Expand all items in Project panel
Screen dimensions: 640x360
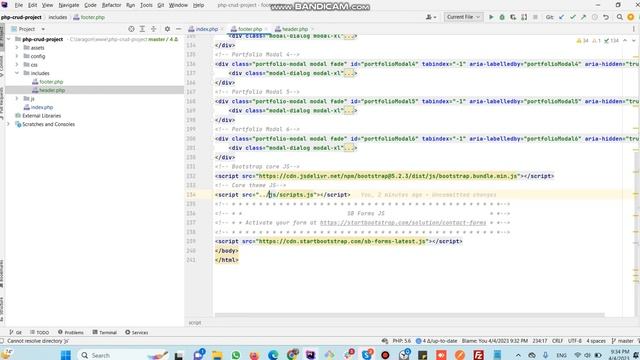pyautogui.click(x=142, y=29)
